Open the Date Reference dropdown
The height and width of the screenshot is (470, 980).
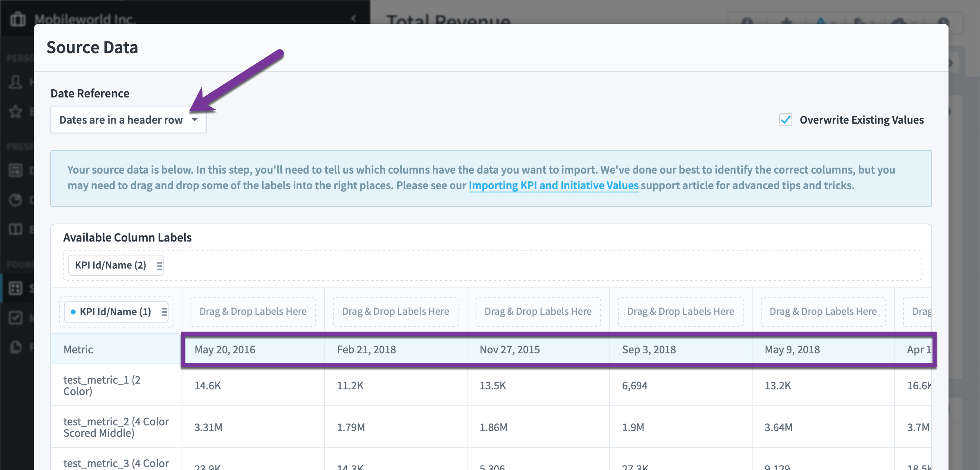coord(128,120)
